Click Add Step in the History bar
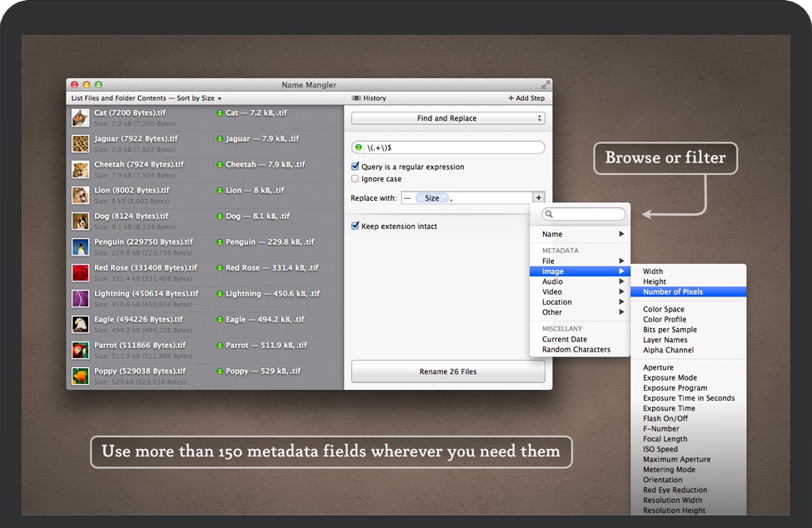Image resolution: width=812 pixels, height=528 pixels. point(526,97)
